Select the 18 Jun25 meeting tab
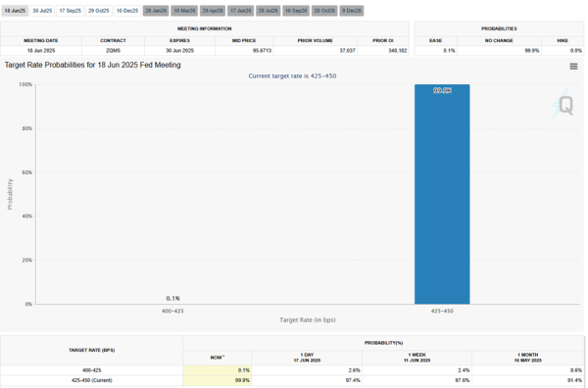The width and height of the screenshot is (588, 388). pyautogui.click(x=15, y=11)
